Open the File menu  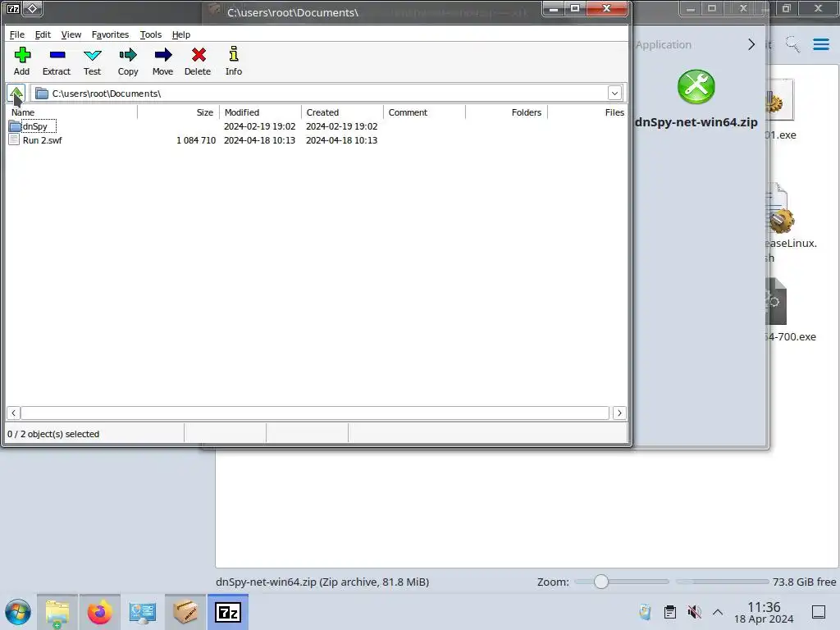point(17,34)
